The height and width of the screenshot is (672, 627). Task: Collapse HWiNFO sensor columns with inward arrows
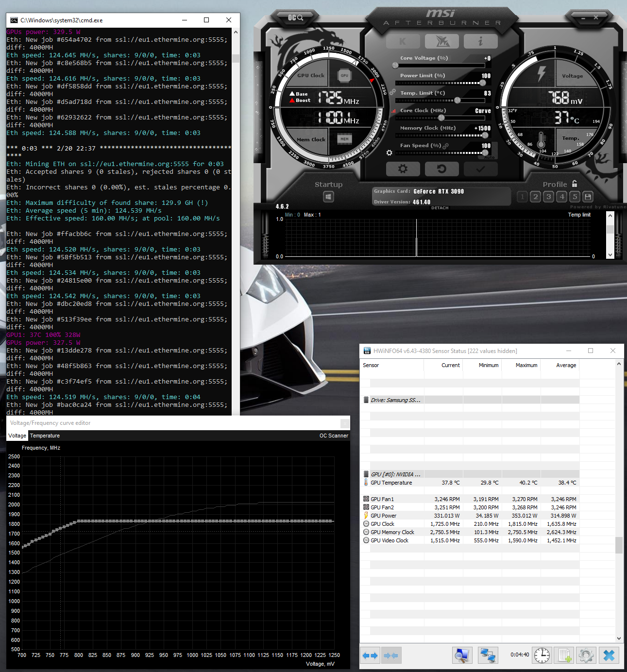tap(391, 655)
